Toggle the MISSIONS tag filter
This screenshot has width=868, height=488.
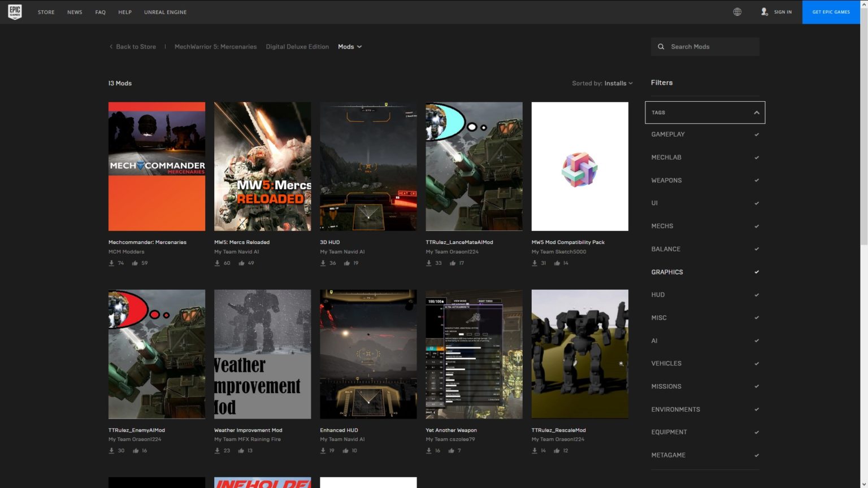(705, 386)
